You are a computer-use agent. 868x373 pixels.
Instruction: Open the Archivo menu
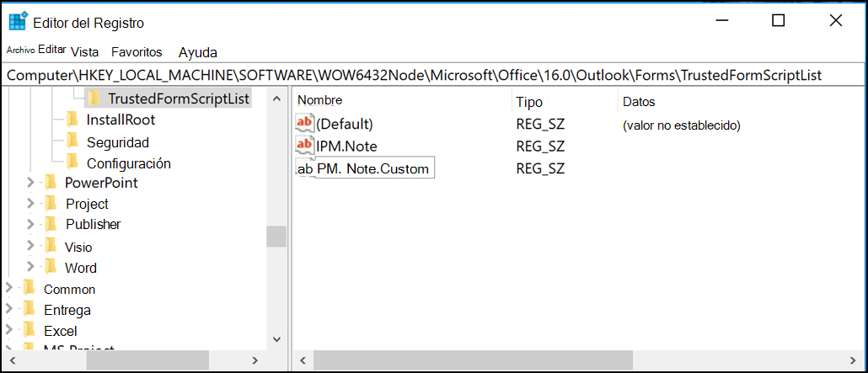(x=20, y=50)
